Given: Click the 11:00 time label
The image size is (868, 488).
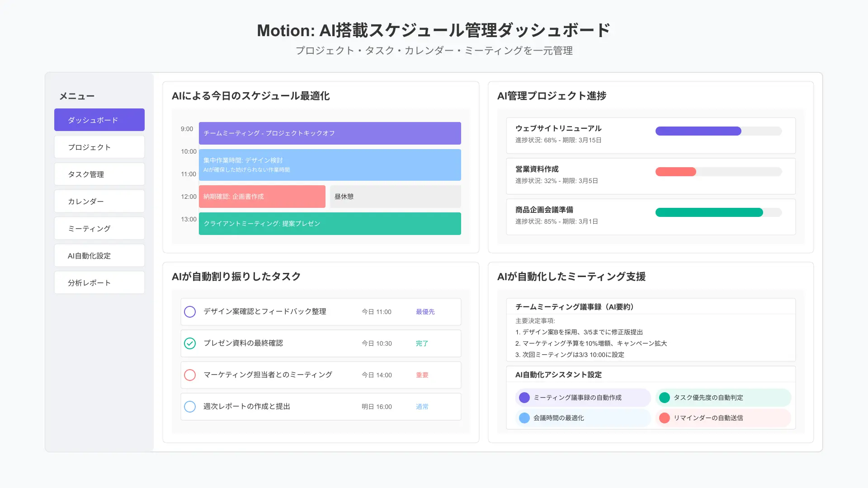Looking at the screenshot, I should point(189,174).
